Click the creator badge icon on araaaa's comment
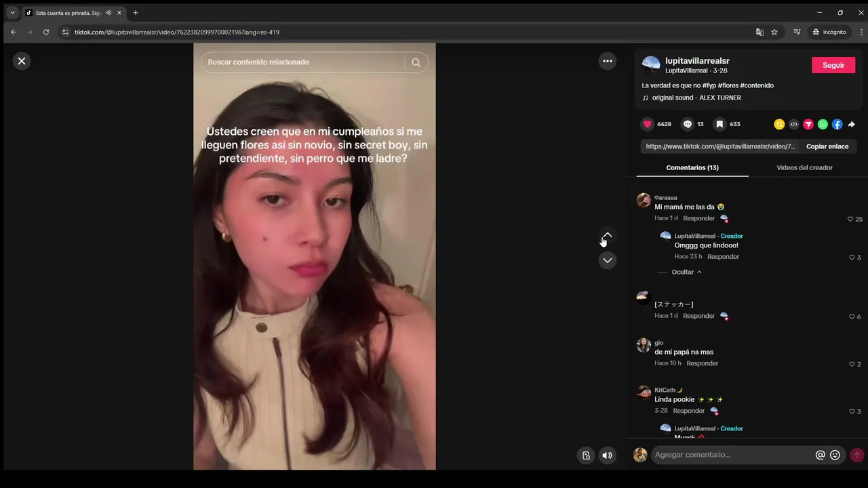 [724, 219]
